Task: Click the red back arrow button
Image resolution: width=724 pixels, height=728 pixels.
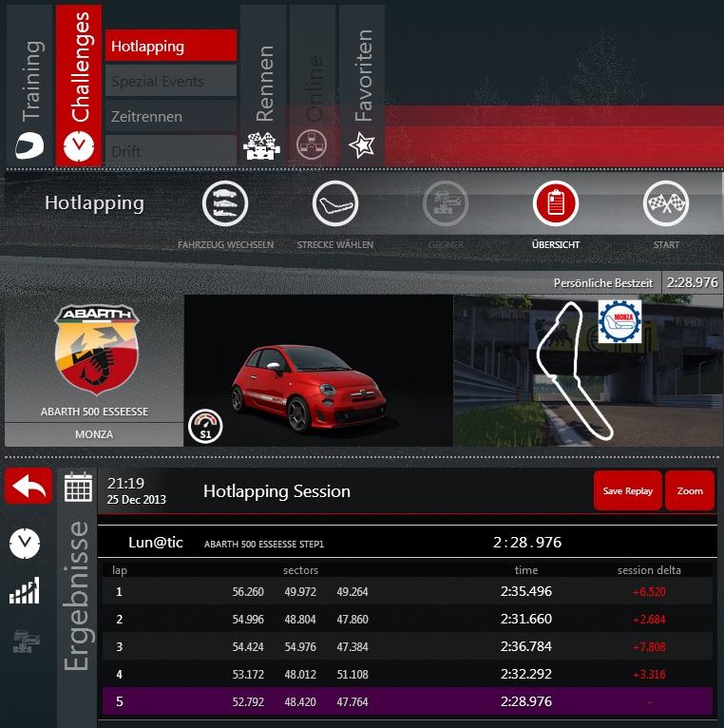Action: [x=29, y=486]
